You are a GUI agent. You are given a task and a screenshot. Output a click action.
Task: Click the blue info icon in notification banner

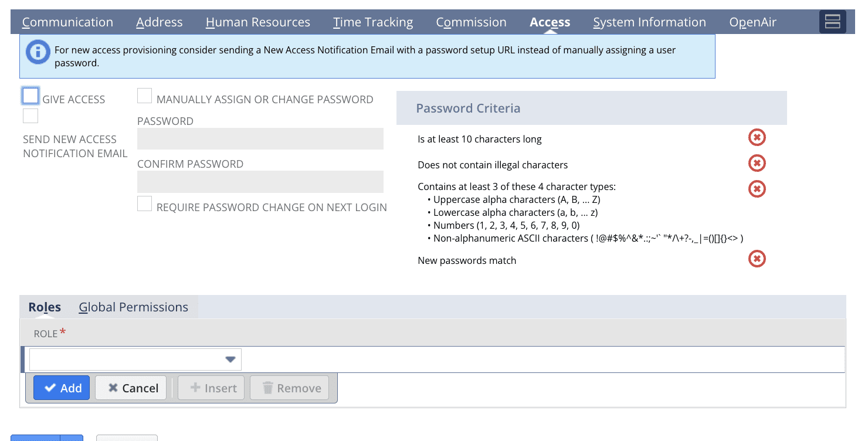tap(37, 52)
